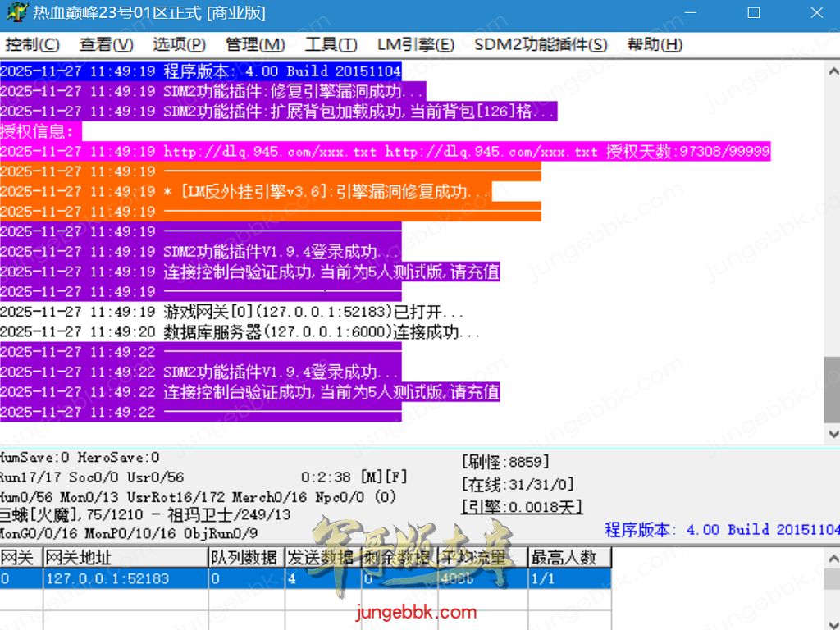
Task: Maximize the server window
Action: click(x=753, y=14)
